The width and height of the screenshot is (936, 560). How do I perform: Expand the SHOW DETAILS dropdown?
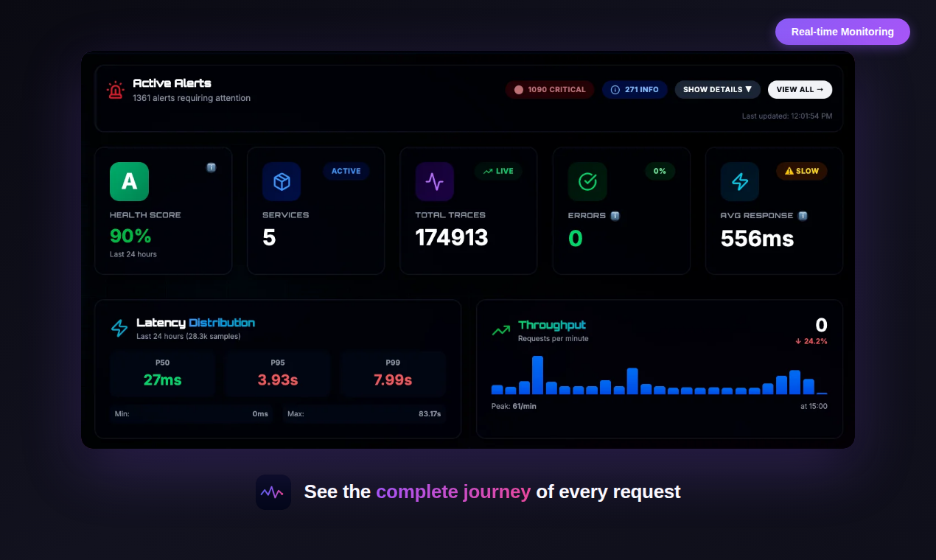[x=717, y=89]
